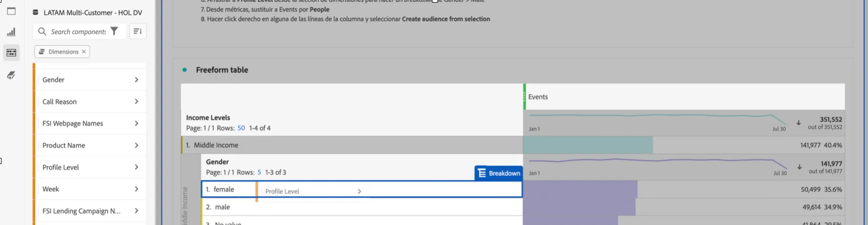The image size is (868, 225).
Task: Click the Search components field
Action: 78,32
